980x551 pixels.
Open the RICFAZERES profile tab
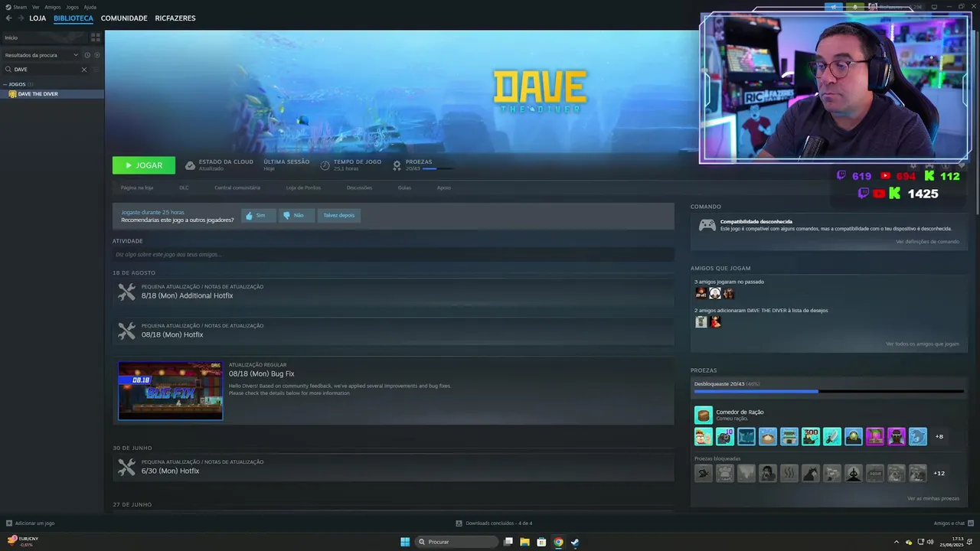[175, 18]
